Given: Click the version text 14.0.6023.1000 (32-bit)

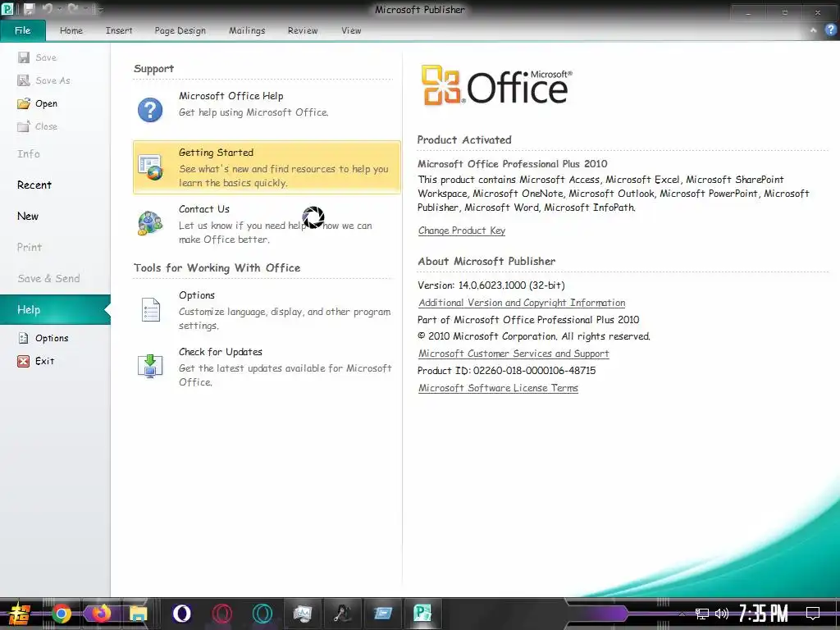Looking at the screenshot, I should (511, 285).
